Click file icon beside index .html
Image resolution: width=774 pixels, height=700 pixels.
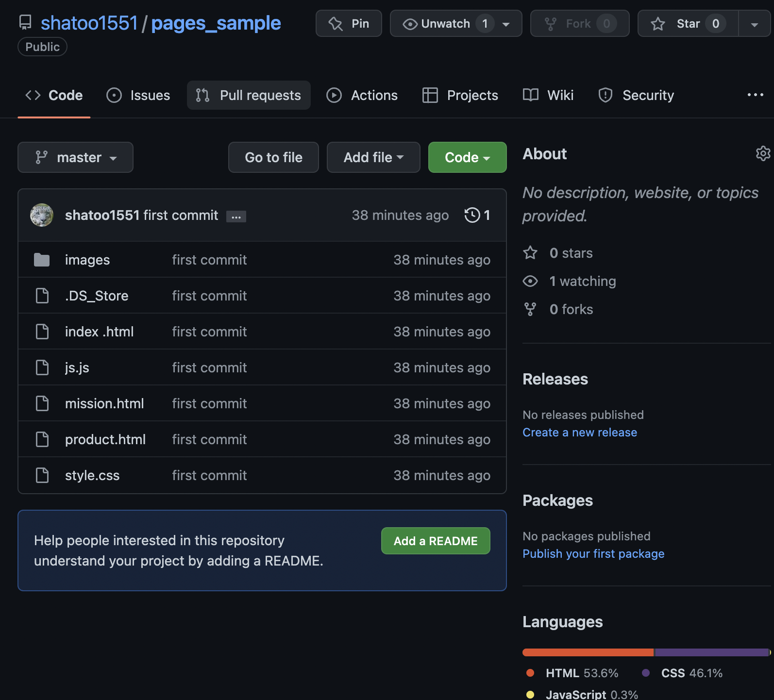(x=42, y=332)
